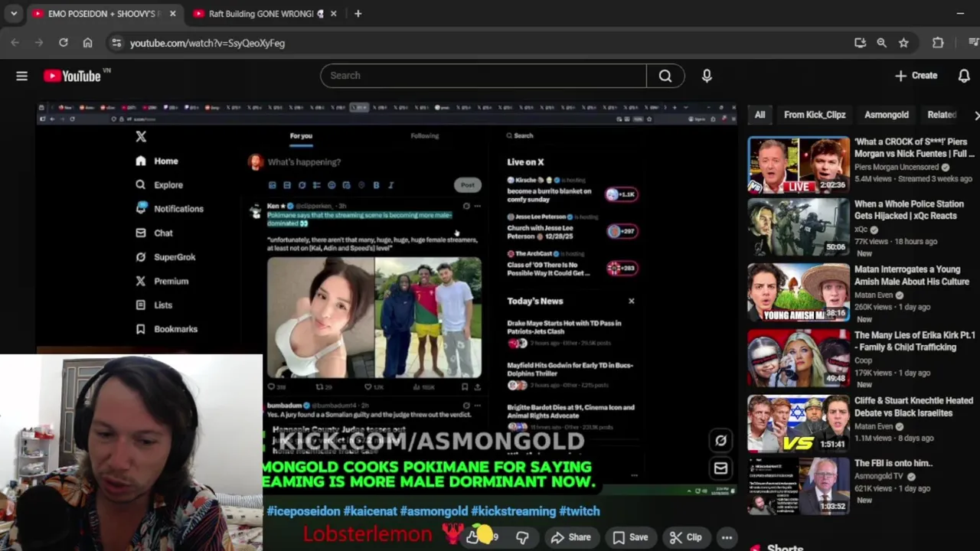View site information icon beside the URL
Viewport: 980px width, 551px height.
(116, 43)
